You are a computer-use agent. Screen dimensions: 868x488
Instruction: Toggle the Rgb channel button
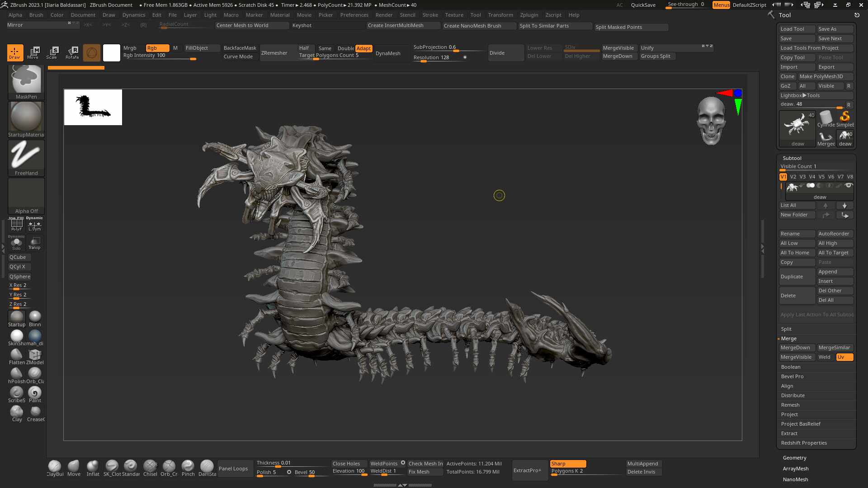[157, 48]
